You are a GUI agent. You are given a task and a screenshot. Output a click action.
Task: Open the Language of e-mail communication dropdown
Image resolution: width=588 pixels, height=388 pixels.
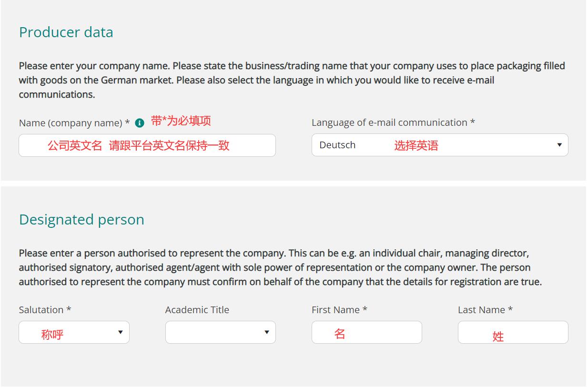(440, 145)
